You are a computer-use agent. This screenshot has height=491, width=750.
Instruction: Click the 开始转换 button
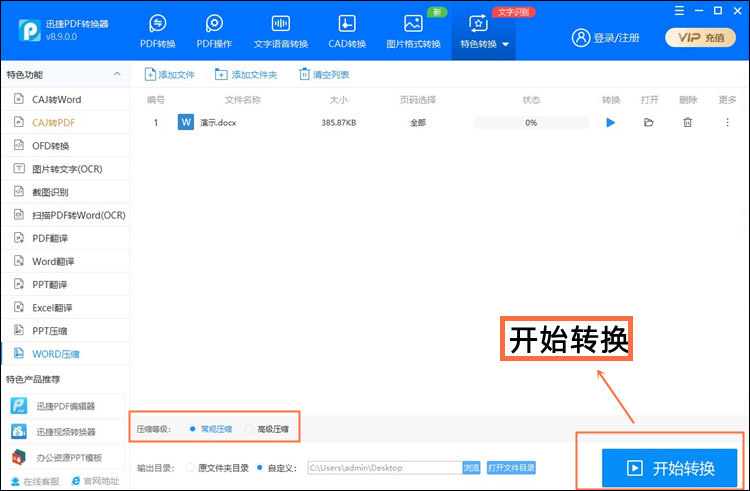[669, 468]
